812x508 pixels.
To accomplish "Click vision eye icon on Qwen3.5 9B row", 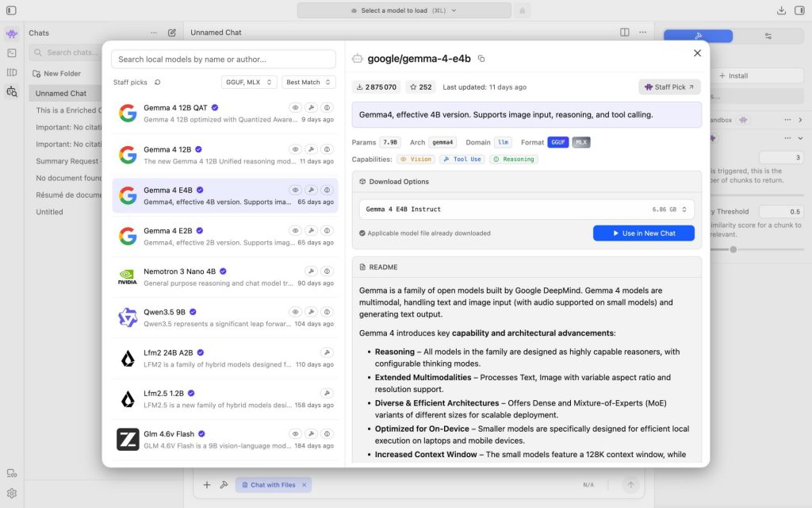I will coord(295,312).
